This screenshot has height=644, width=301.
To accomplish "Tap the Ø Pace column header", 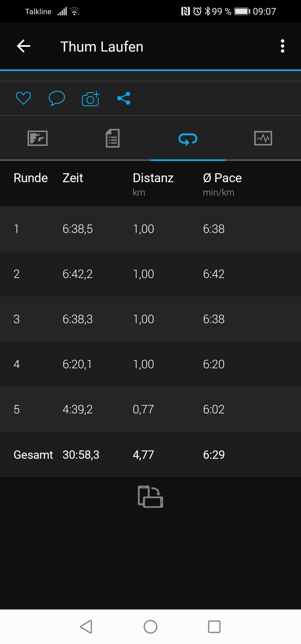I will [x=222, y=178].
